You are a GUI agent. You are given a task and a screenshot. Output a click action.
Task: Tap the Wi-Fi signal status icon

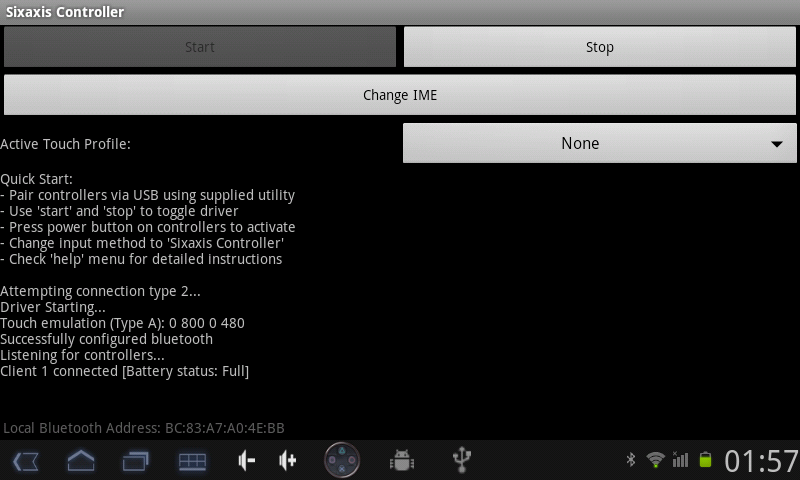coord(656,460)
